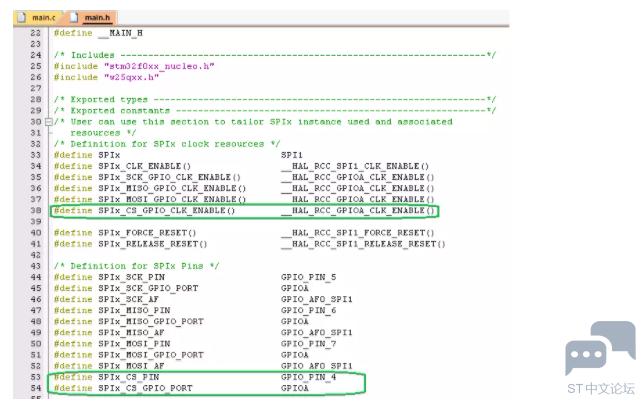Click line number 44 in the gutter
The height and width of the screenshot is (404, 644).
click(x=36, y=277)
